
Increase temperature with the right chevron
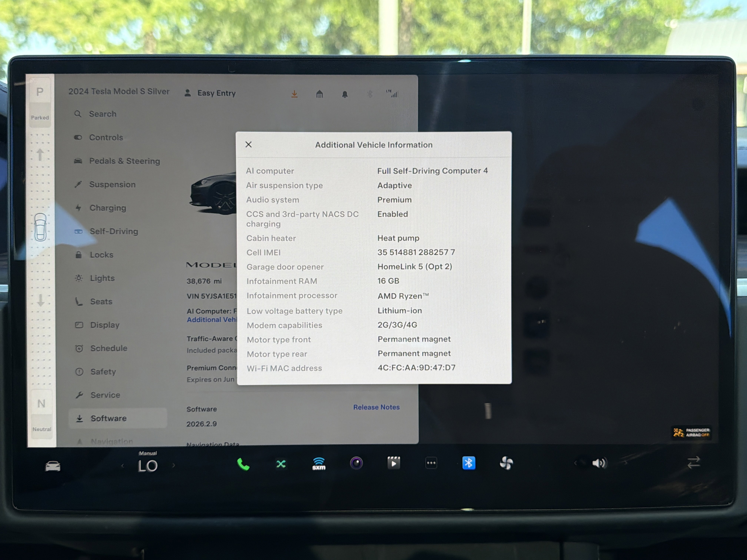coord(174,465)
